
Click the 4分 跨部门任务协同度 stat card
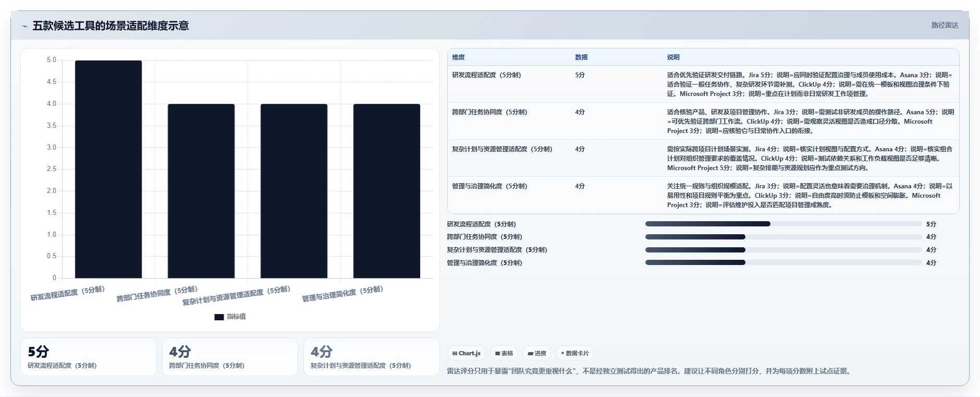[x=230, y=357]
